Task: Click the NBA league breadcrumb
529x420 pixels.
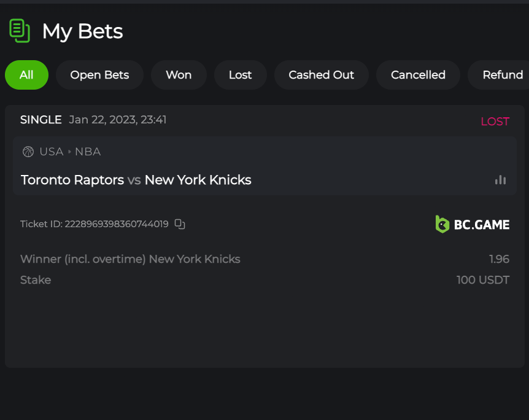Action: (88, 152)
